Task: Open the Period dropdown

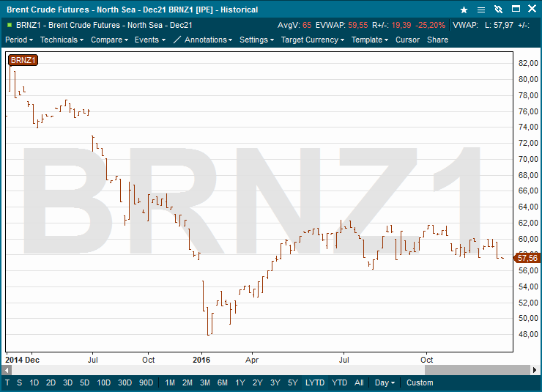Action: (x=19, y=40)
